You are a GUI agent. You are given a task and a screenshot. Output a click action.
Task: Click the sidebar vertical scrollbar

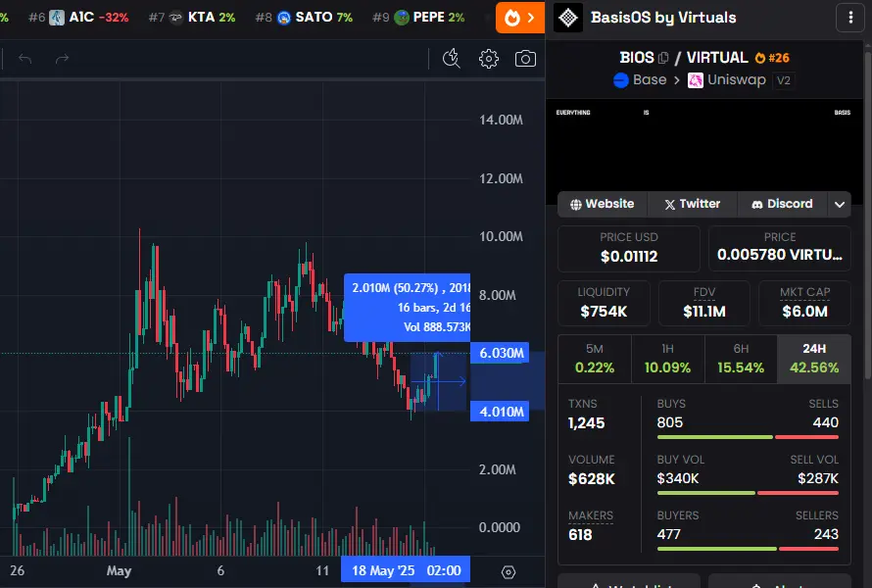click(867, 217)
